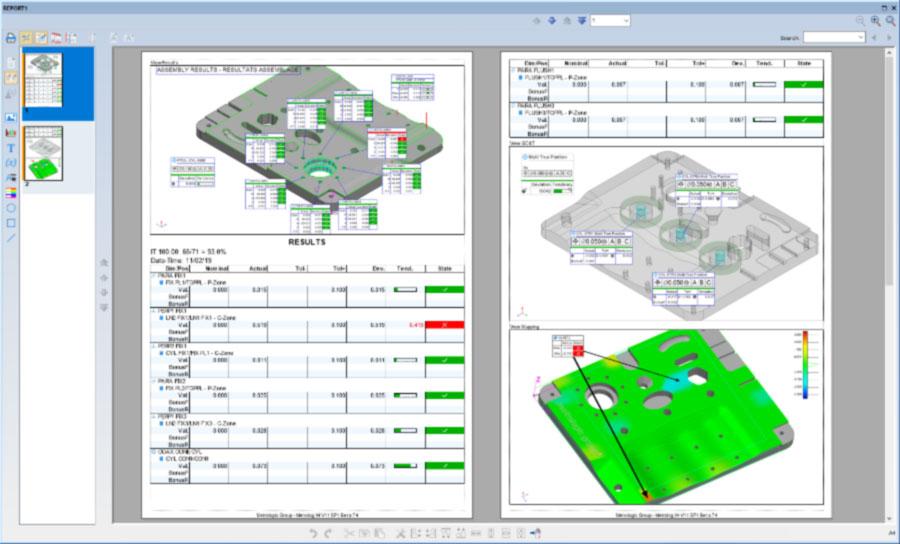Click the zoom out magnifier icon
This screenshot has height=544, width=900.
[860, 21]
